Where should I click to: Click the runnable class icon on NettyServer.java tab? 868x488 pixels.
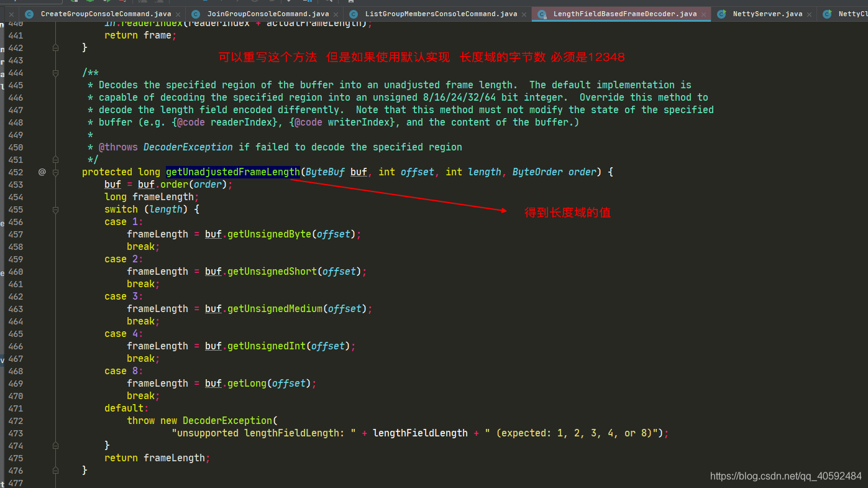(x=721, y=14)
